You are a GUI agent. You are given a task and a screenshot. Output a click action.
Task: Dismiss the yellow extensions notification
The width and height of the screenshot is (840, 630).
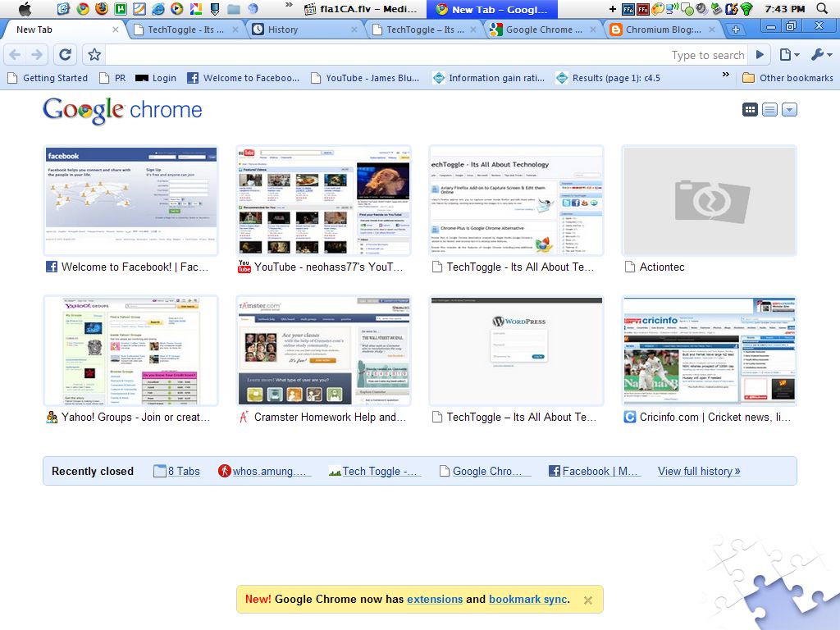(587, 600)
